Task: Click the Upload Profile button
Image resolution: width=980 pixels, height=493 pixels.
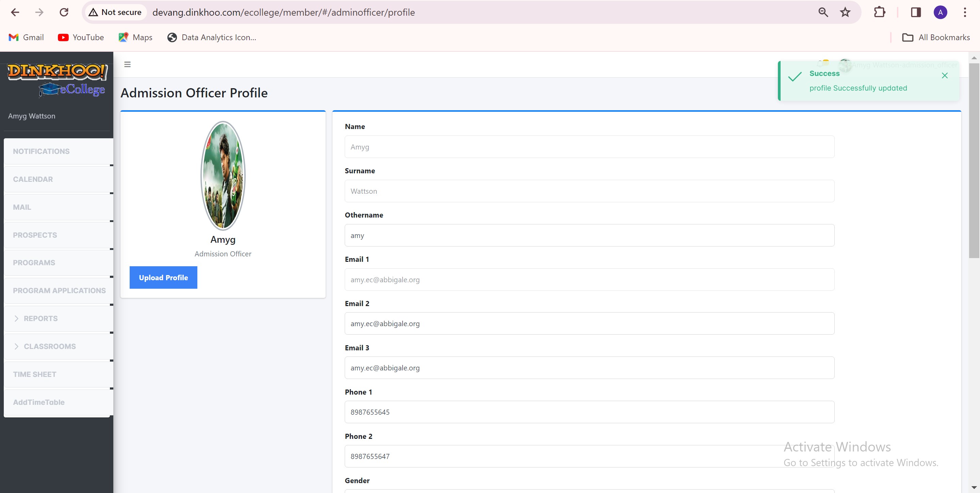Action: 163,277
